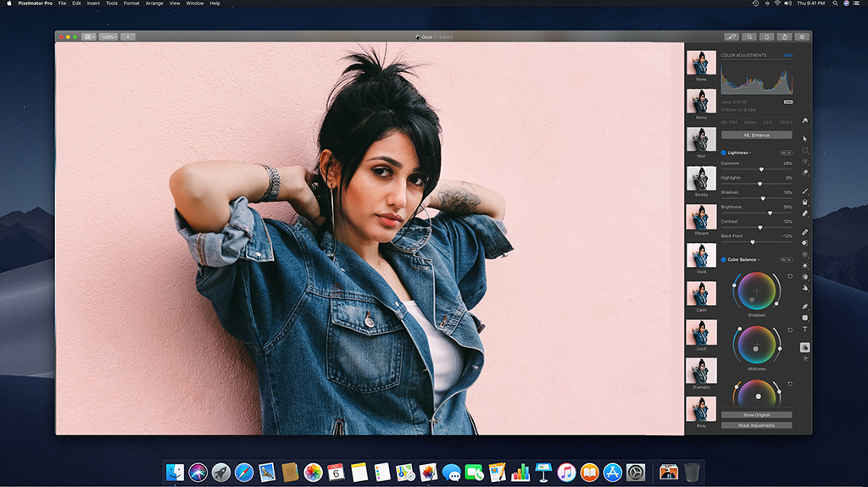Click the Shadows color wheel
Viewport: 868px width, 487px height.
[757, 291]
